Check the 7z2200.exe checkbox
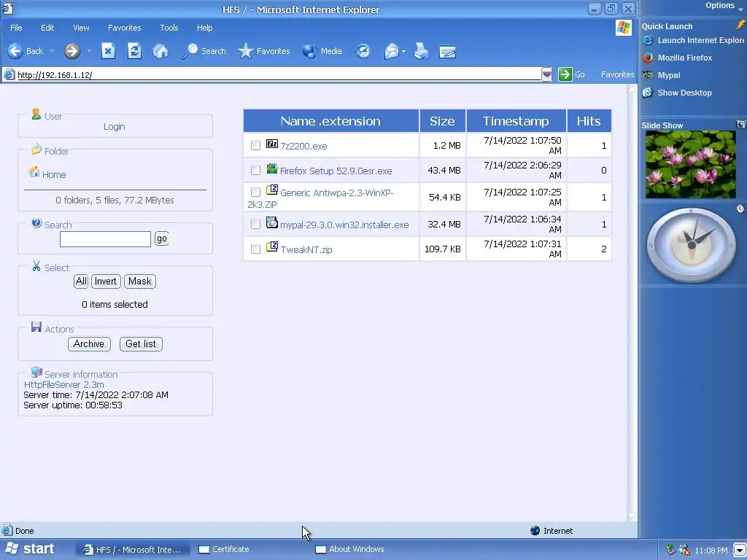 tap(255, 145)
